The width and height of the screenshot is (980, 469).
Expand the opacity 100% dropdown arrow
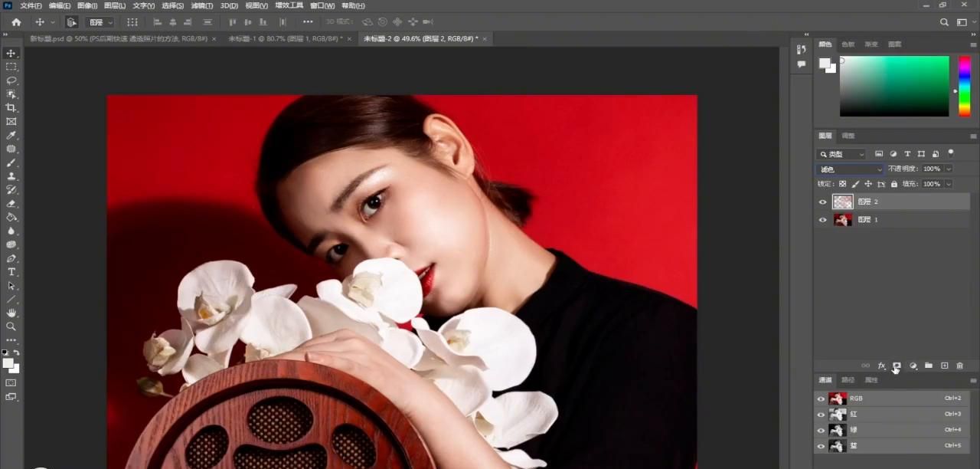click(x=949, y=169)
